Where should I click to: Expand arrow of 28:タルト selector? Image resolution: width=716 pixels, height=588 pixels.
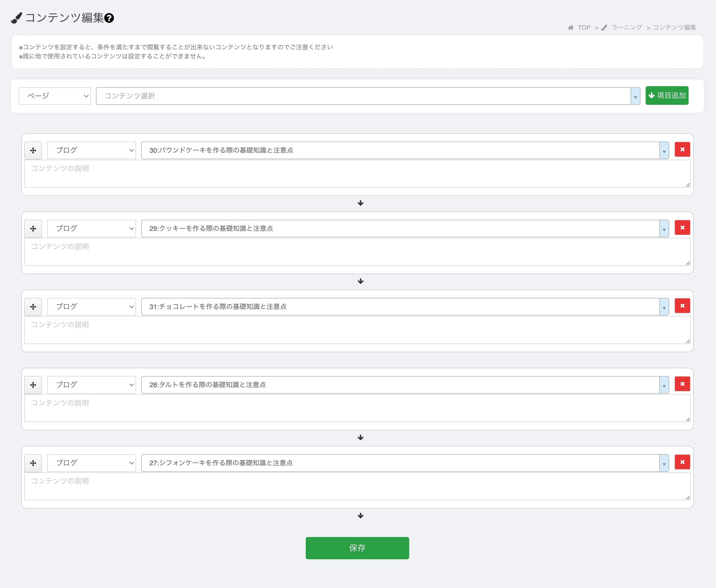point(664,385)
